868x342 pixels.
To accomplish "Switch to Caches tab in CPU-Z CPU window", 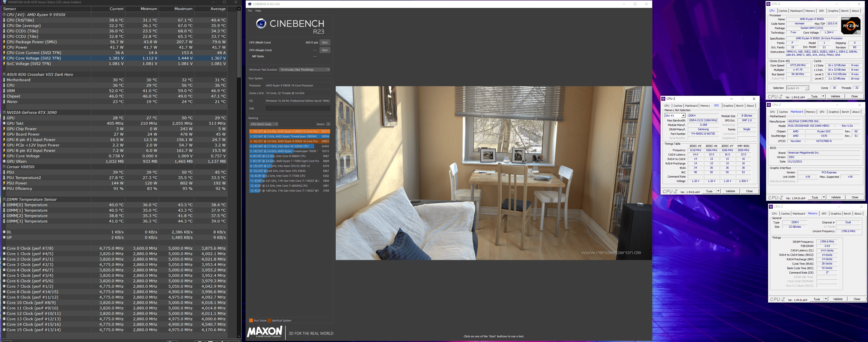I will 783,11.
